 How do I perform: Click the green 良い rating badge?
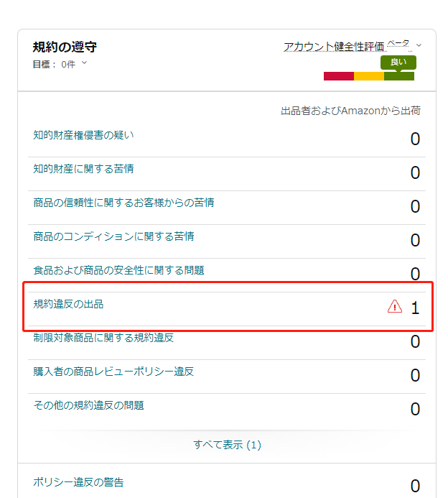point(398,63)
